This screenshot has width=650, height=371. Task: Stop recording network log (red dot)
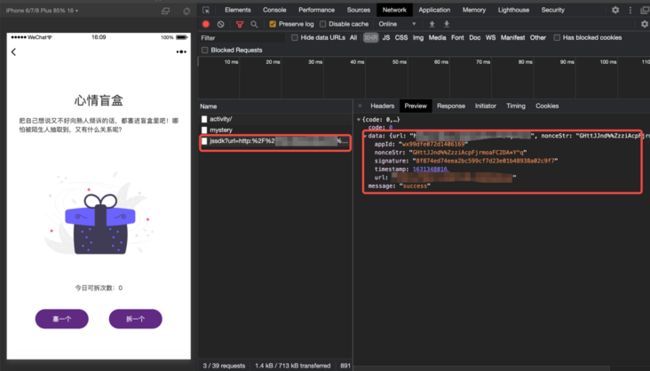coord(206,24)
